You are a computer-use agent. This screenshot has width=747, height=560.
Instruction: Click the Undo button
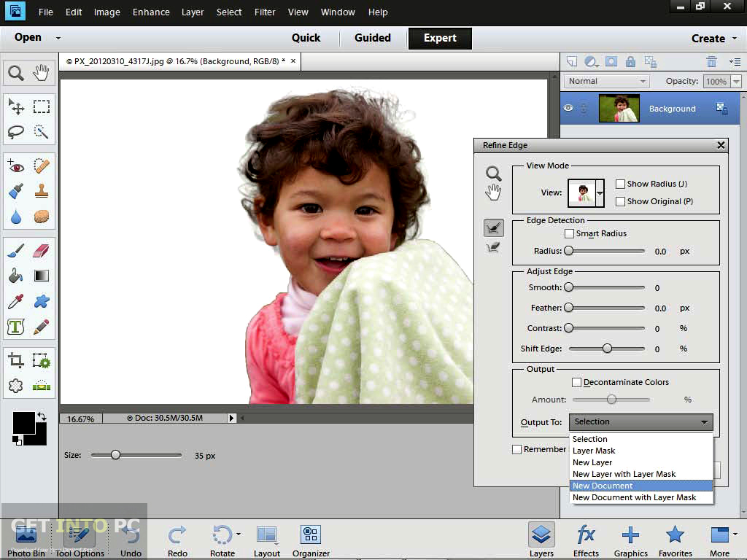coord(131,540)
